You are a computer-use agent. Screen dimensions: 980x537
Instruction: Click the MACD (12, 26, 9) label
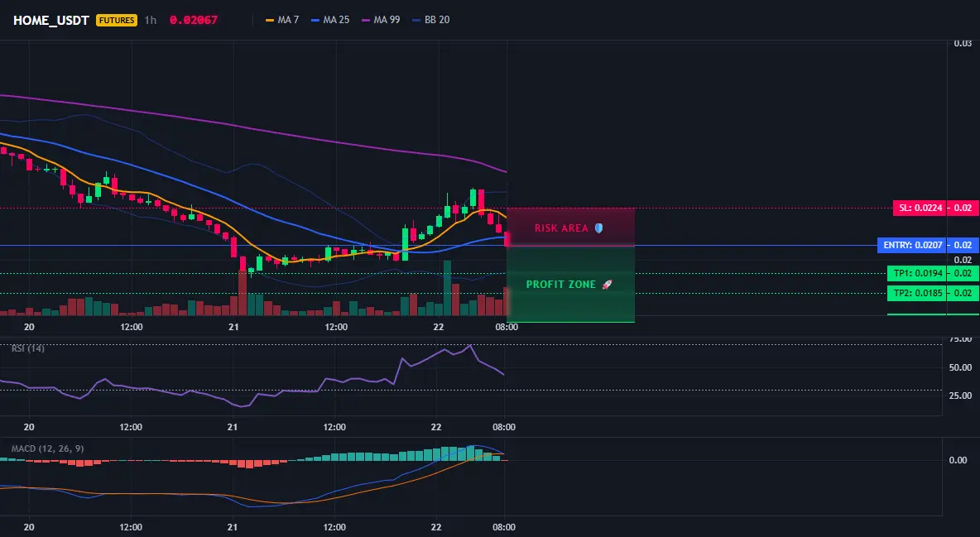tap(47, 448)
